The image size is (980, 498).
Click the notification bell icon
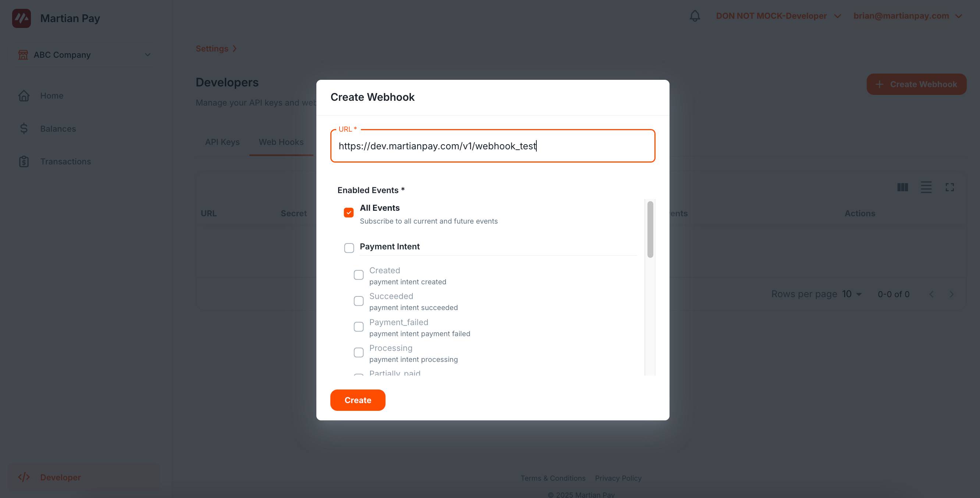point(695,16)
